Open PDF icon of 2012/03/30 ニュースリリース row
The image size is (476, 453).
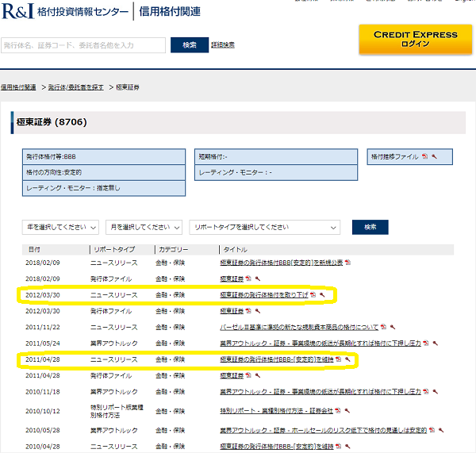(x=313, y=294)
